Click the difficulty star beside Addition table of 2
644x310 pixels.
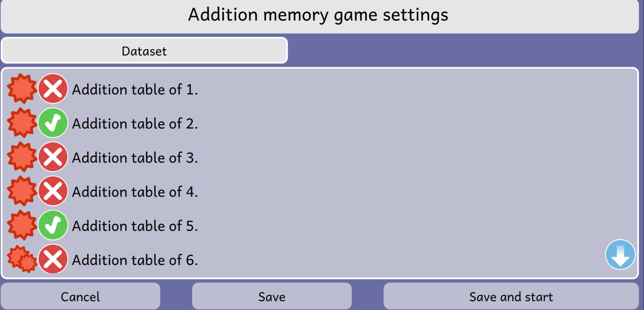click(22, 123)
